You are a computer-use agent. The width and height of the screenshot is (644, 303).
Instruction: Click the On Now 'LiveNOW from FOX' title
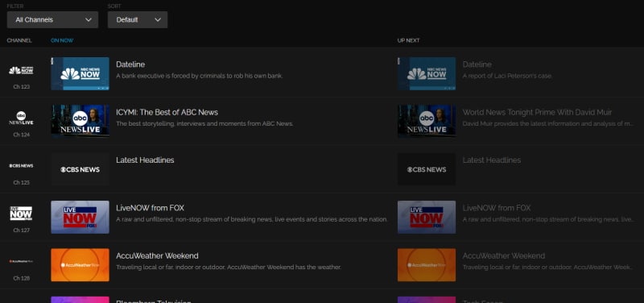[x=151, y=208]
